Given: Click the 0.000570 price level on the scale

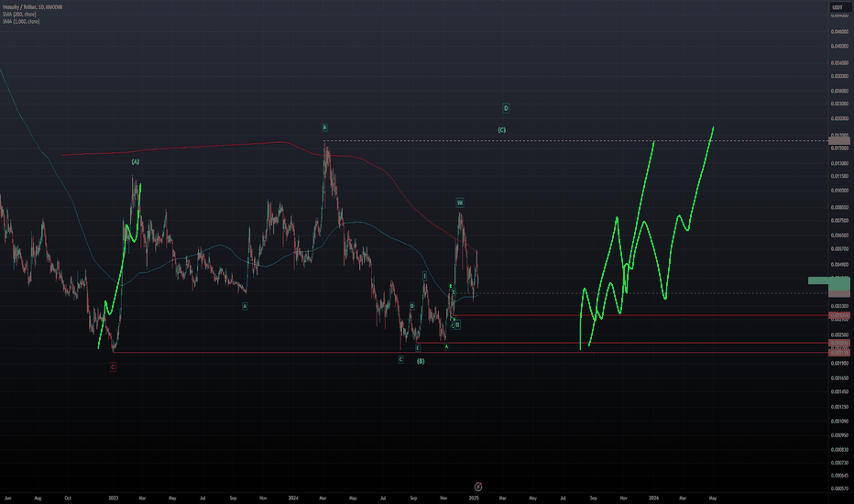Looking at the screenshot, I should coord(839,488).
